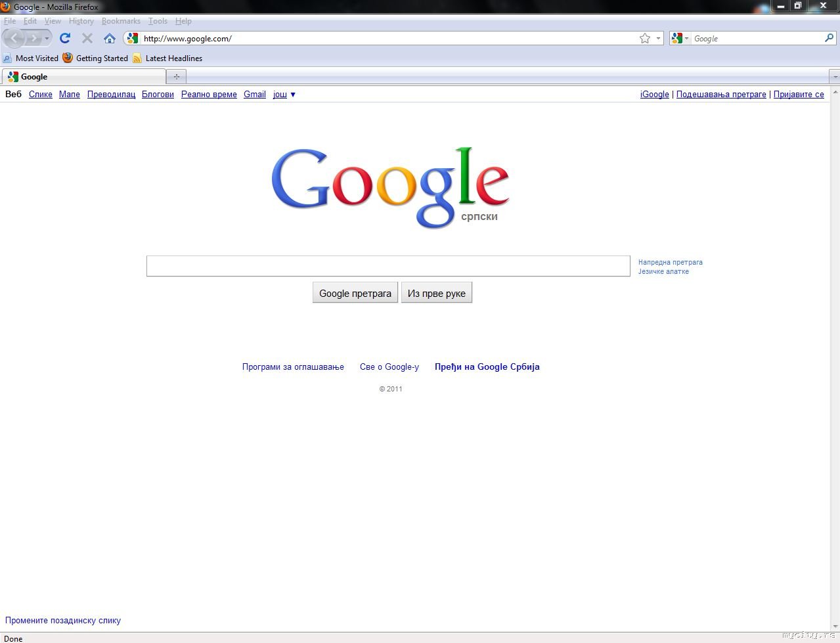Open a new tab with the plus icon
Screen dimensions: 840x643
click(175, 76)
